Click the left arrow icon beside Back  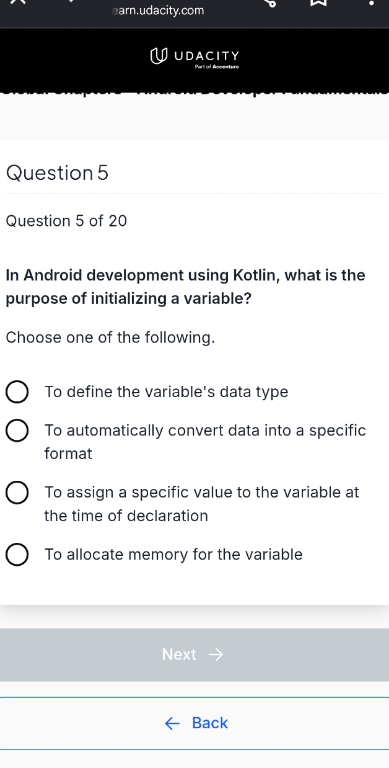pos(172,723)
